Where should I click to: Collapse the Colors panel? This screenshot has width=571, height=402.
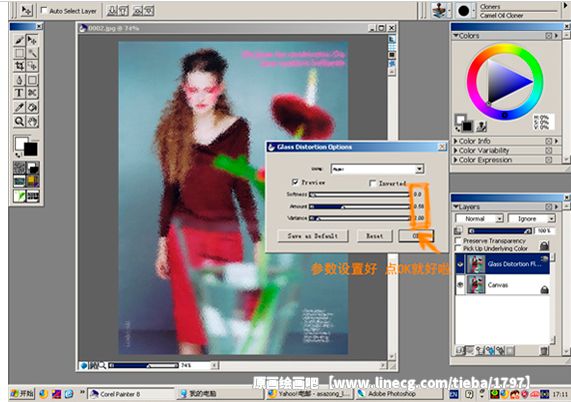[x=456, y=36]
